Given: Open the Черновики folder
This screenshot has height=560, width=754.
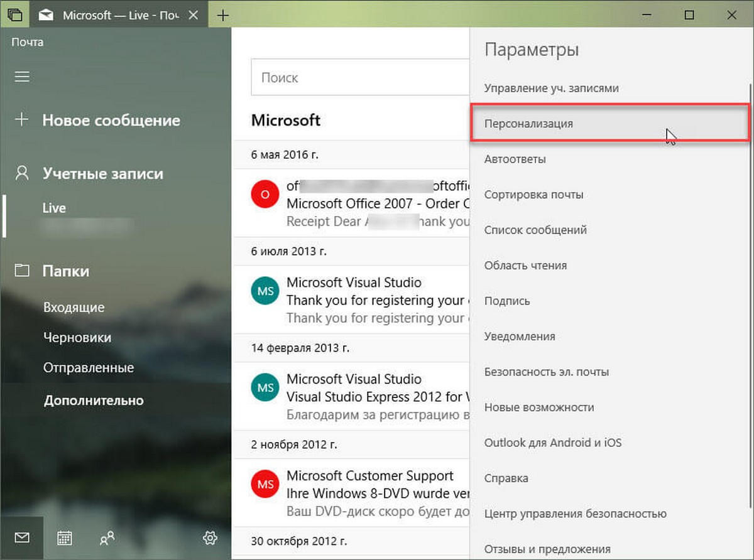Looking at the screenshot, I should (x=77, y=338).
